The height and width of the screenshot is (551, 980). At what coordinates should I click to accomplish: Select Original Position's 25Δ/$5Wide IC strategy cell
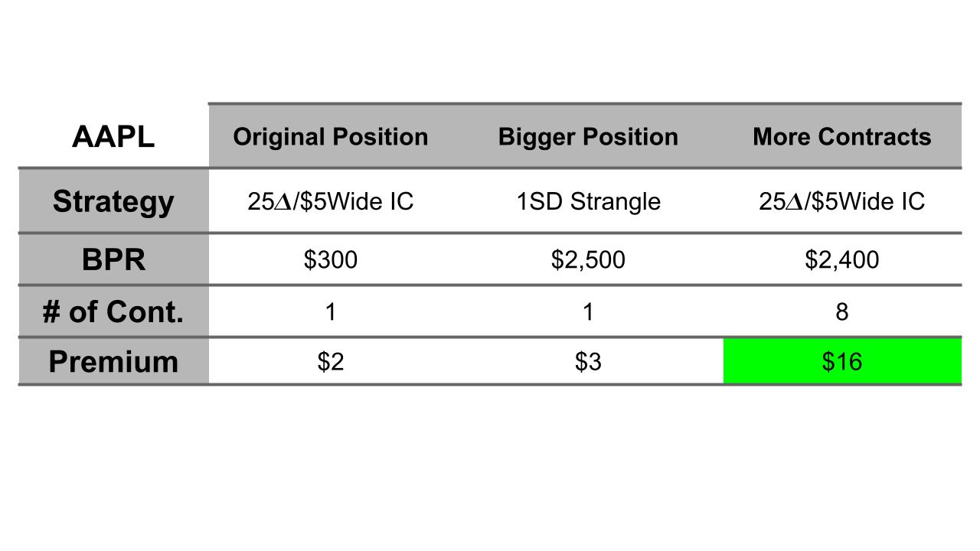[x=331, y=201]
